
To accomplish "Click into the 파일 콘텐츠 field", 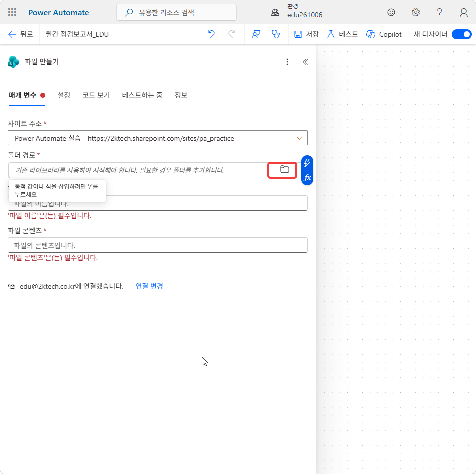I will (x=157, y=245).
